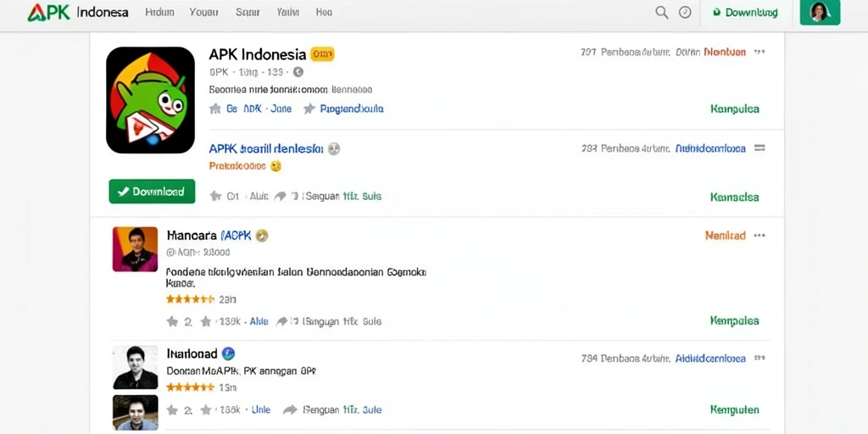Click the orange 'Nentuan' link
Image resolution: width=868 pixels, height=434 pixels.
pos(725,52)
